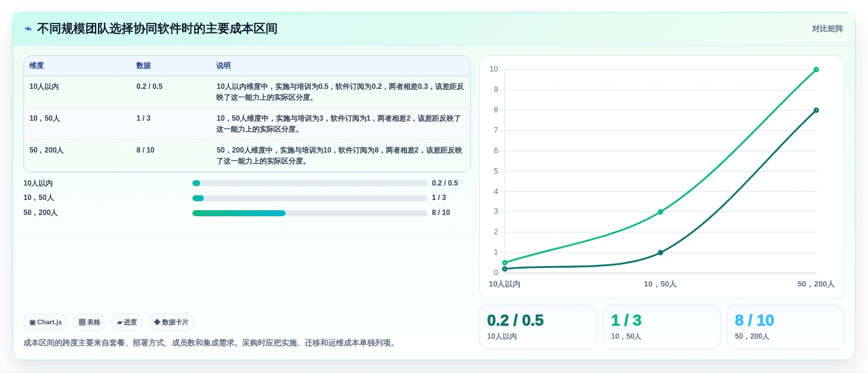Select the 进度 tag chip
The image size is (868, 373).
click(x=127, y=322)
